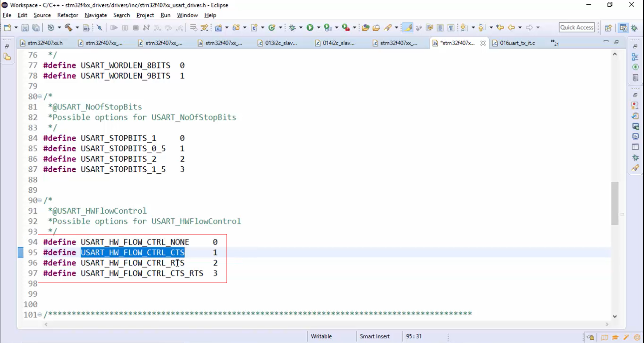Image resolution: width=644 pixels, height=343 pixels.
Task: Click the Resume debug icon
Action: (114, 28)
